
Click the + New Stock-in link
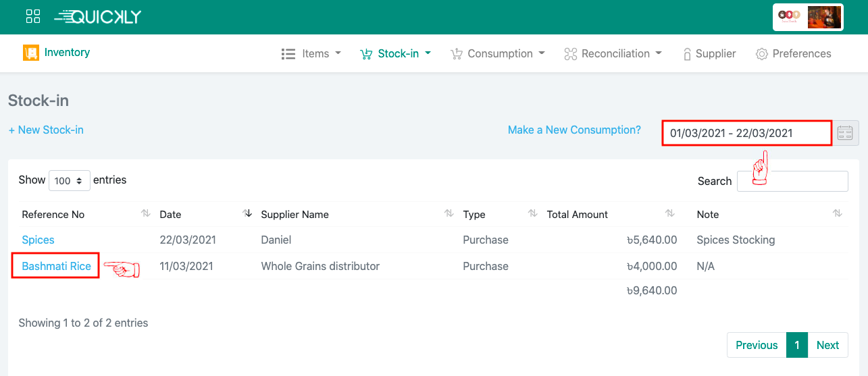point(46,130)
